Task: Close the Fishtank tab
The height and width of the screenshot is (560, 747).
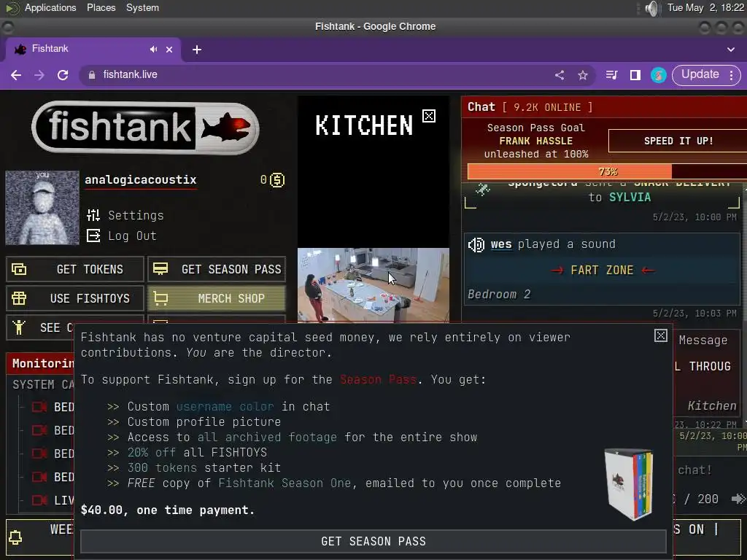Action: pyautogui.click(x=169, y=50)
